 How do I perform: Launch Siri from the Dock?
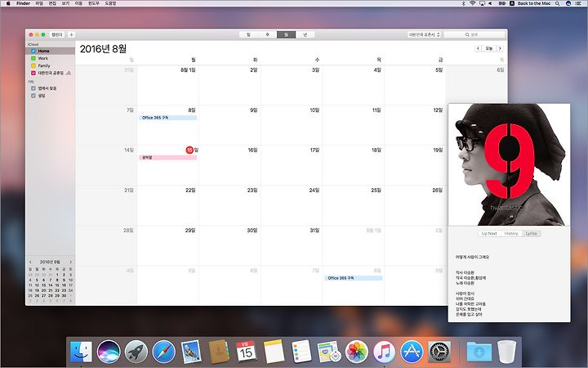[109, 352]
